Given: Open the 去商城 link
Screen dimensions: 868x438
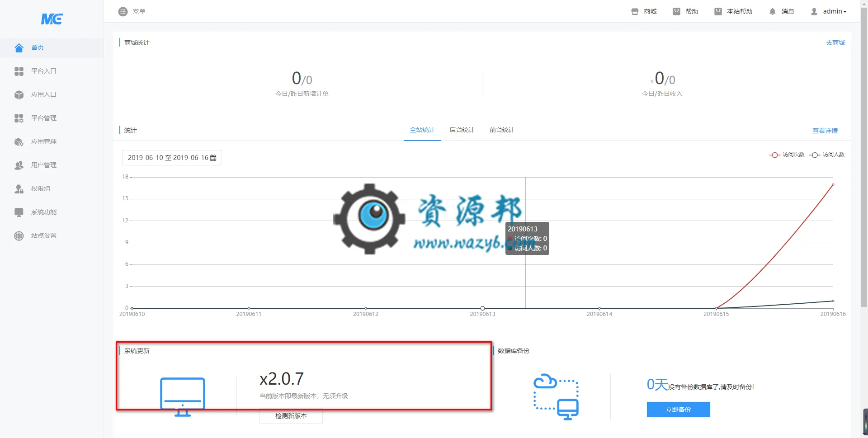Looking at the screenshot, I should [835, 42].
